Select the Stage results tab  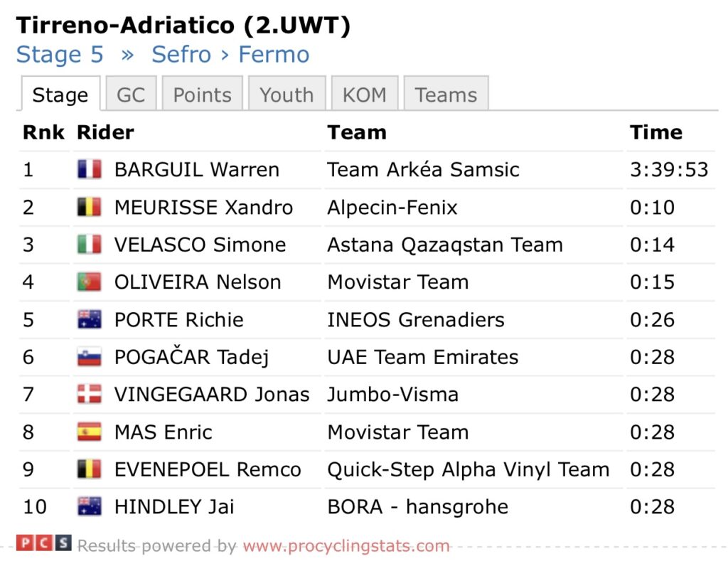pyautogui.click(x=60, y=95)
